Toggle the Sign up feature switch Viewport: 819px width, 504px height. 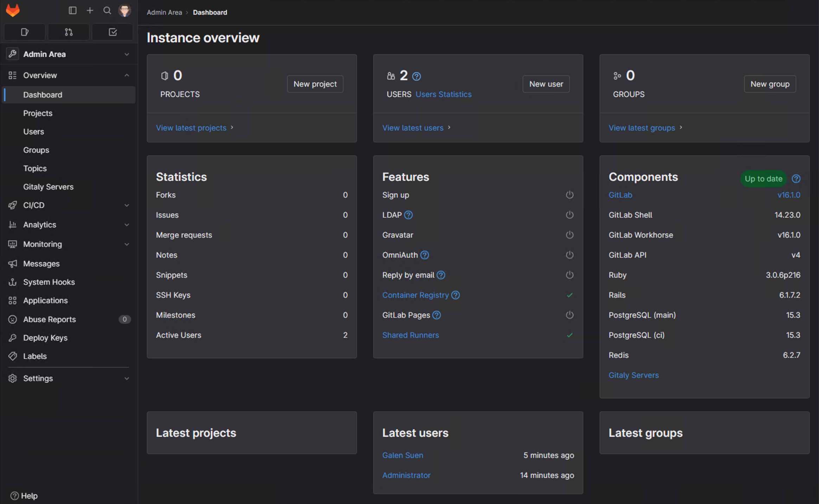coord(569,195)
